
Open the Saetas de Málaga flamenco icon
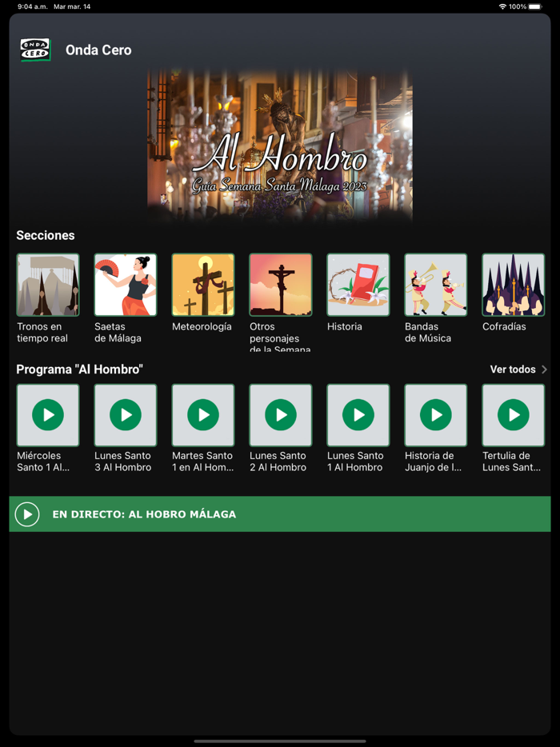126,285
